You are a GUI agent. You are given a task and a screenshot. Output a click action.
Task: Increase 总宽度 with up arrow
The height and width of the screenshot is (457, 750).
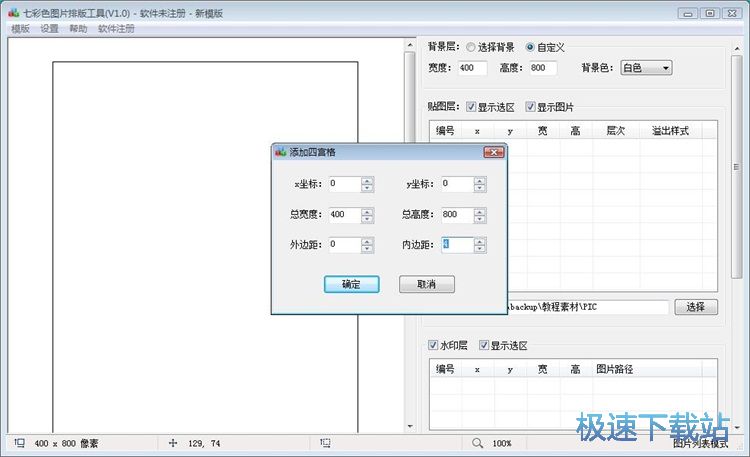[367, 211]
